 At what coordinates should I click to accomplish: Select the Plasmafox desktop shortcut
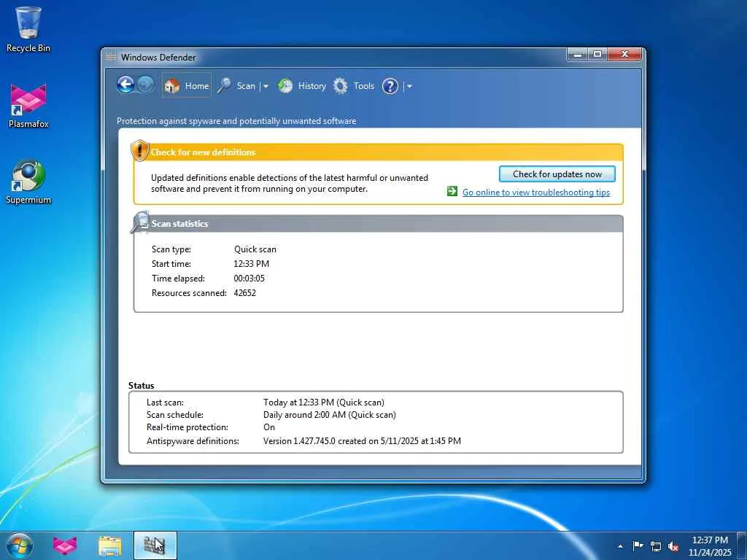[28, 106]
